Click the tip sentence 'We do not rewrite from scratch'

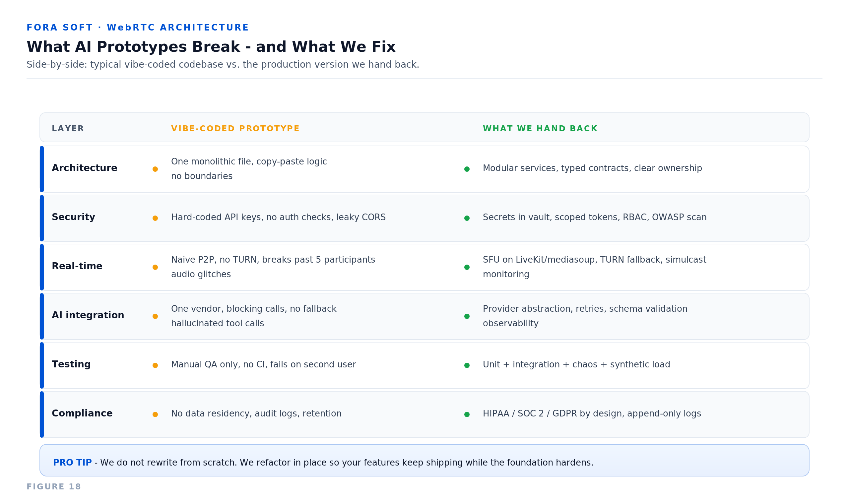168,463
